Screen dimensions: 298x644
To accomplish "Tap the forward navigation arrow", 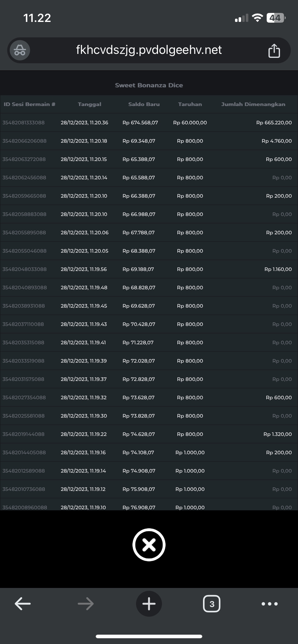I will click(86, 604).
